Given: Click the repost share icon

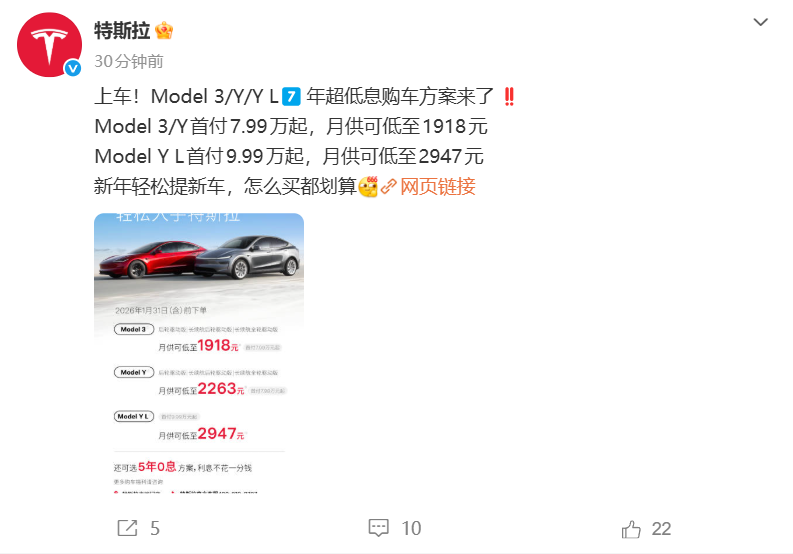Looking at the screenshot, I should pyautogui.click(x=127, y=528).
